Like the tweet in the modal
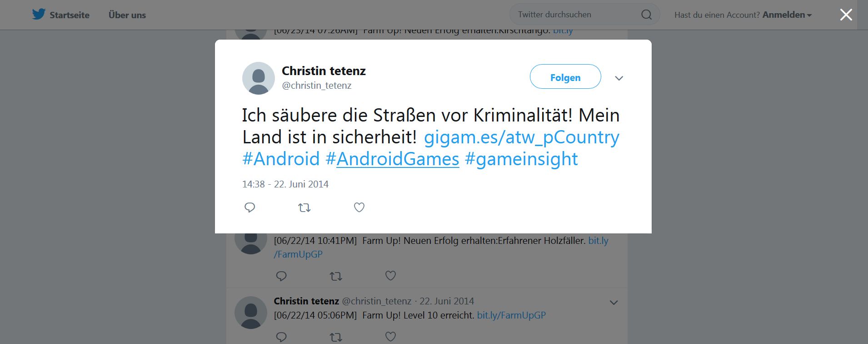The image size is (868, 344). point(359,207)
